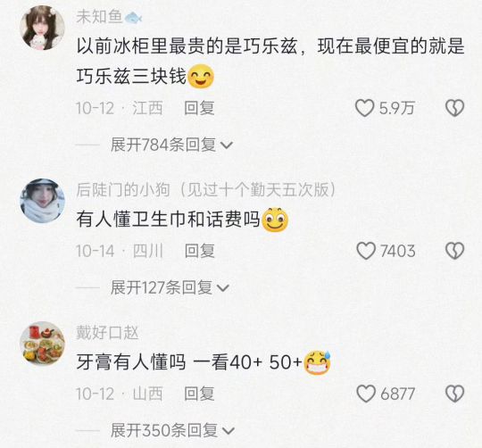
Task: Open 未知鱼's profile avatar
Action: point(42,28)
